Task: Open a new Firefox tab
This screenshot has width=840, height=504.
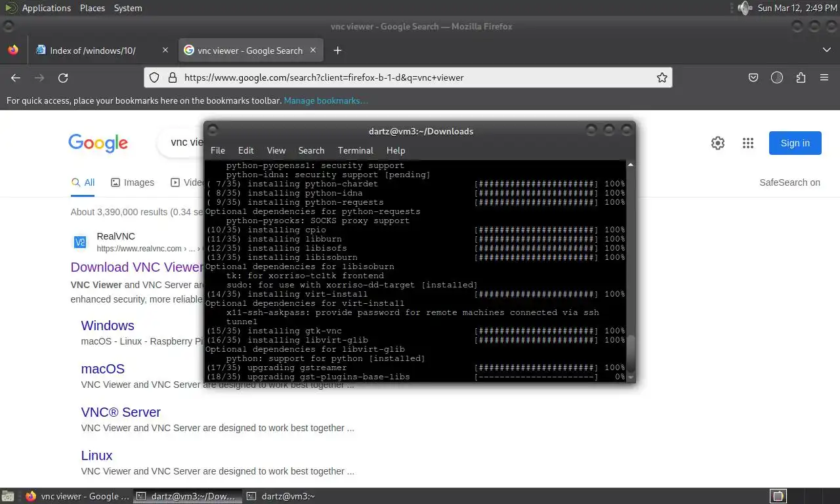Action: (337, 51)
